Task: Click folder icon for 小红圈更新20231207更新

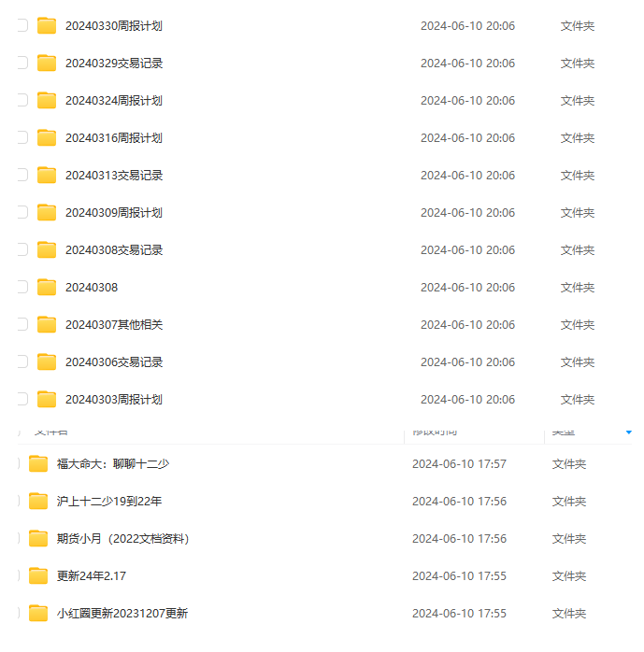Action: click(x=38, y=614)
